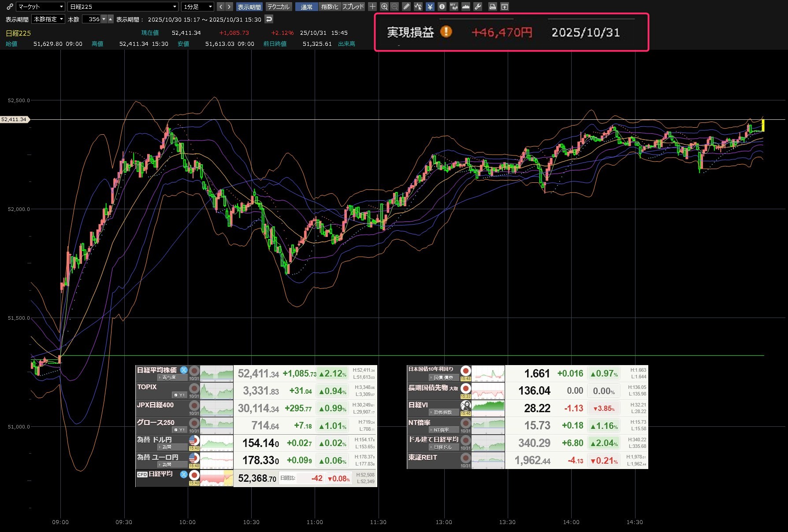Expand the 日経225 symbol dropdown

tap(123, 7)
